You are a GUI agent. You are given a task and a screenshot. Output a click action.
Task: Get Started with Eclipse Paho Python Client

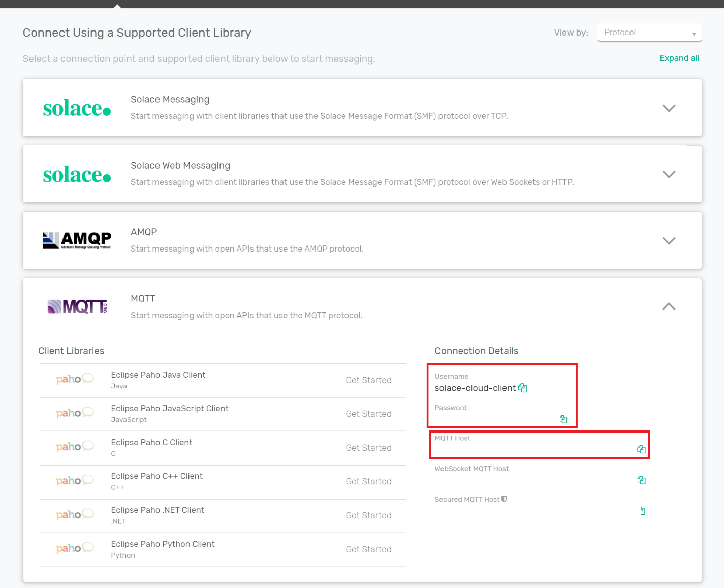click(368, 549)
